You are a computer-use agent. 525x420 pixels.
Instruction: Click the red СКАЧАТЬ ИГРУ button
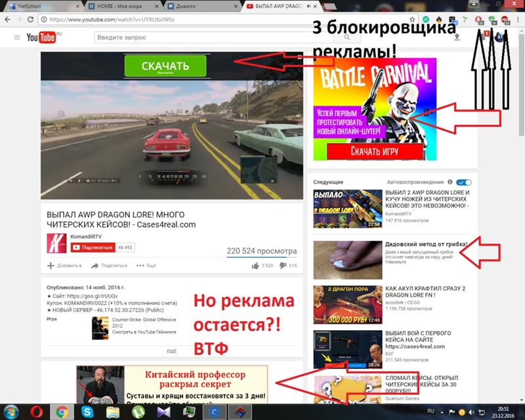375,152
